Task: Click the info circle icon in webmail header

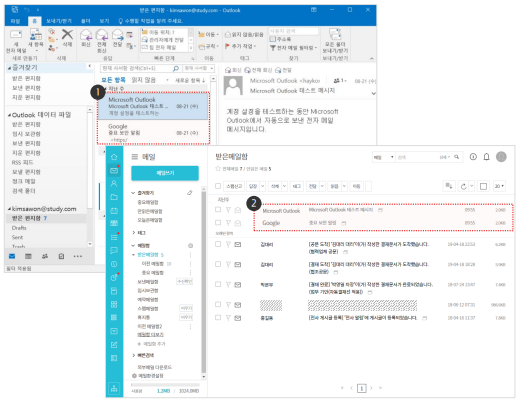Action: pyautogui.click(x=473, y=157)
